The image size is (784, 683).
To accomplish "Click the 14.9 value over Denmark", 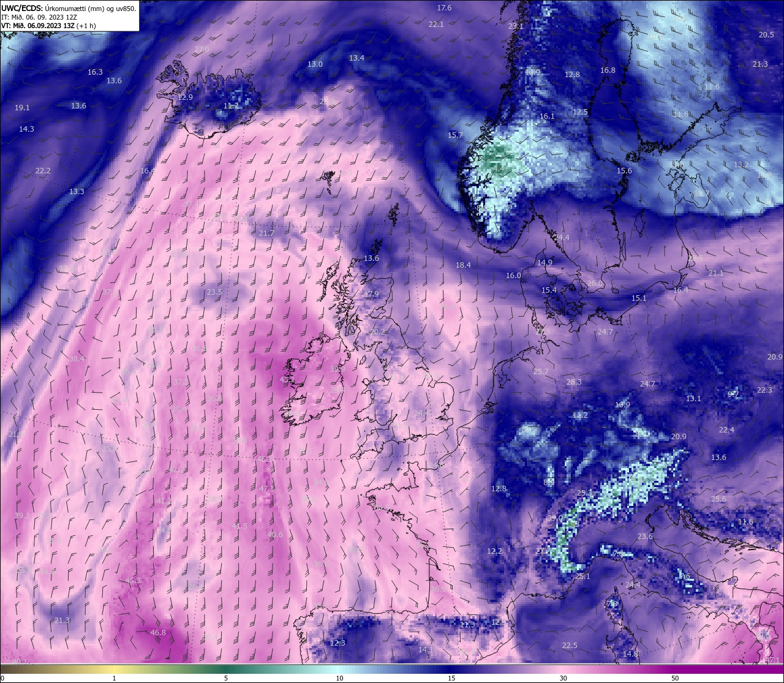I will coord(545,263).
